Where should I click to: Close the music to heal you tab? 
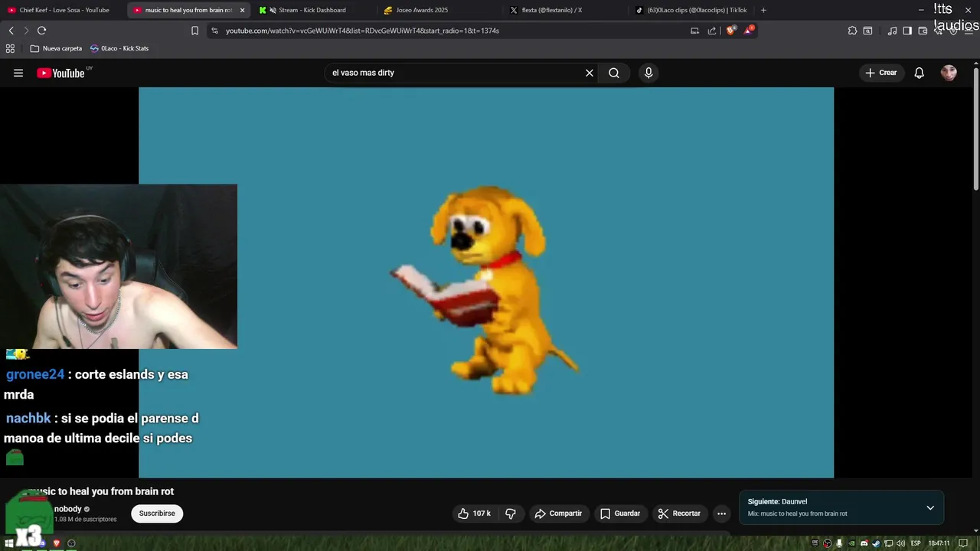coord(242,10)
